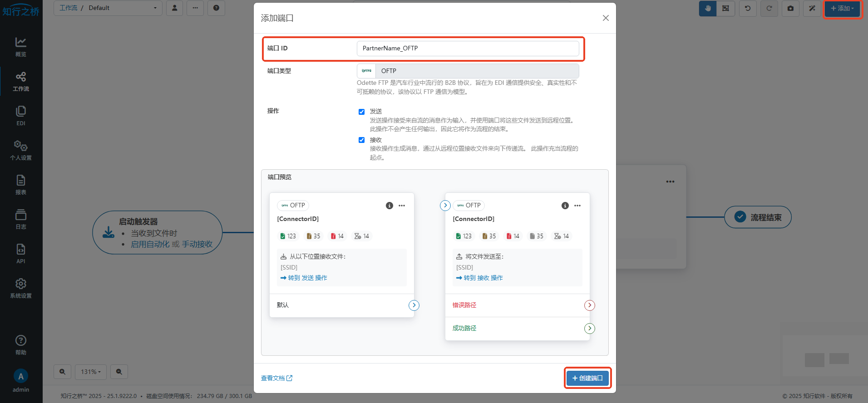This screenshot has width=868, height=403.
Task: Open the EDI section in sidebar
Action: point(21,116)
